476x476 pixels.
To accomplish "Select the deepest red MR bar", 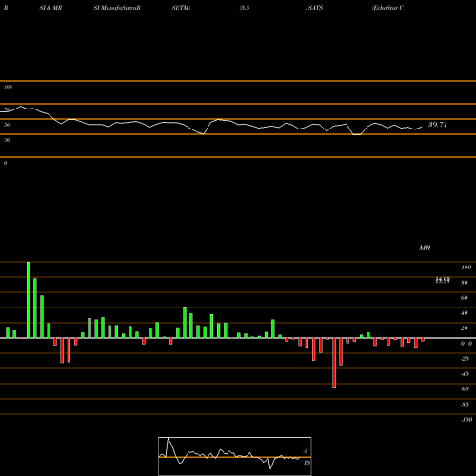I will tap(334, 363).
